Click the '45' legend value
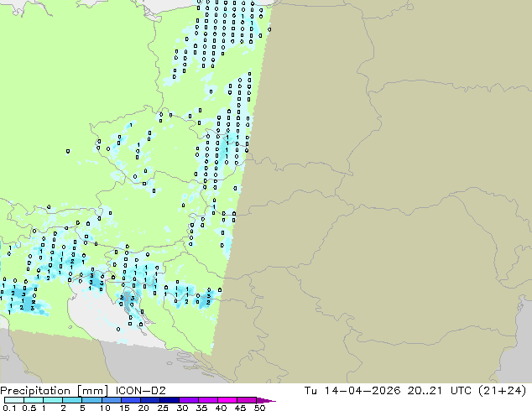 coord(240,408)
